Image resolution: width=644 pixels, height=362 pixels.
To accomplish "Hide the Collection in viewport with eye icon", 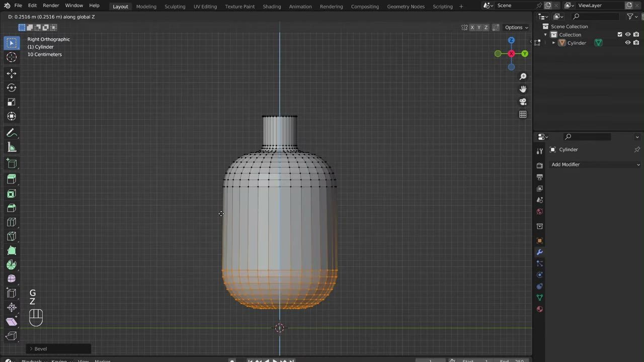I will [628, 35].
